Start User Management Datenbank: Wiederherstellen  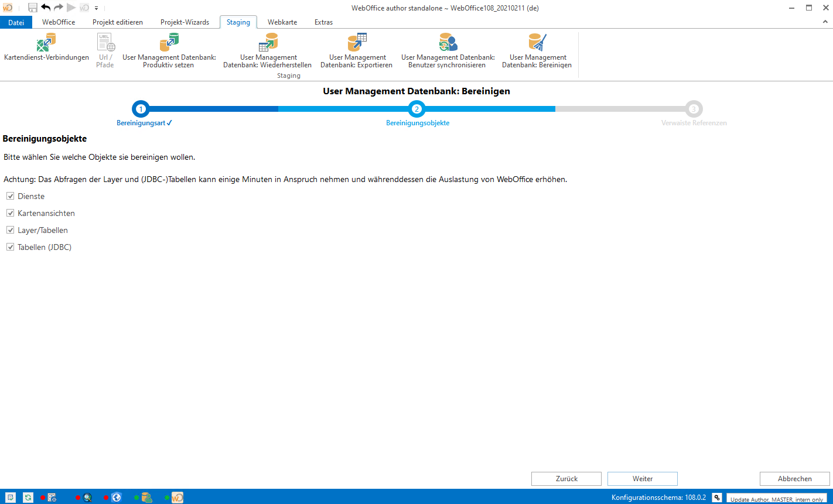click(x=267, y=51)
